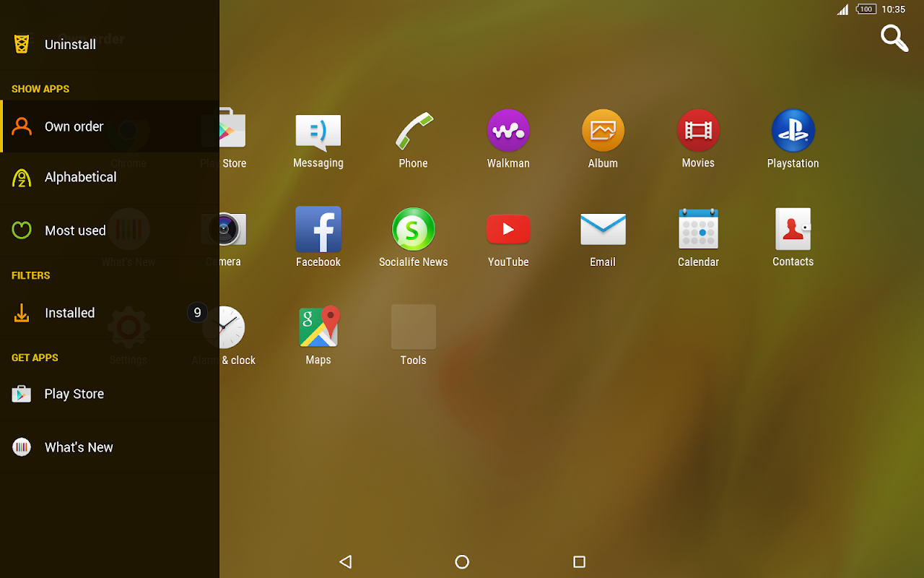Open Socialife News app

(x=414, y=238)
